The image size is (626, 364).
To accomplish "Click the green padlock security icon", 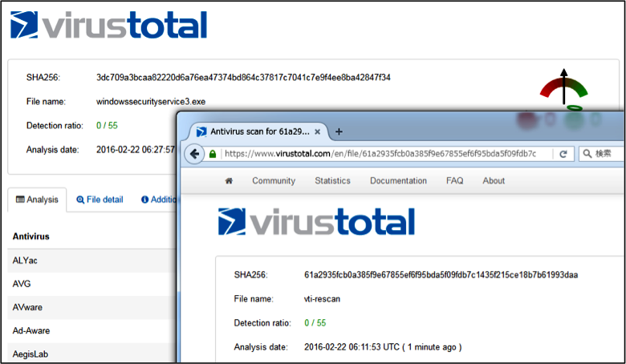I will [213, 154].
